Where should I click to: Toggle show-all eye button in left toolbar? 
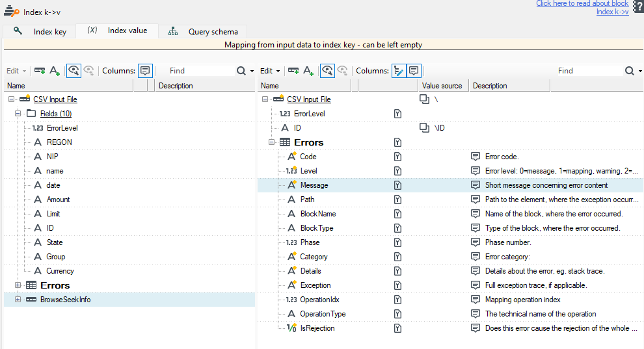(74, 71)
